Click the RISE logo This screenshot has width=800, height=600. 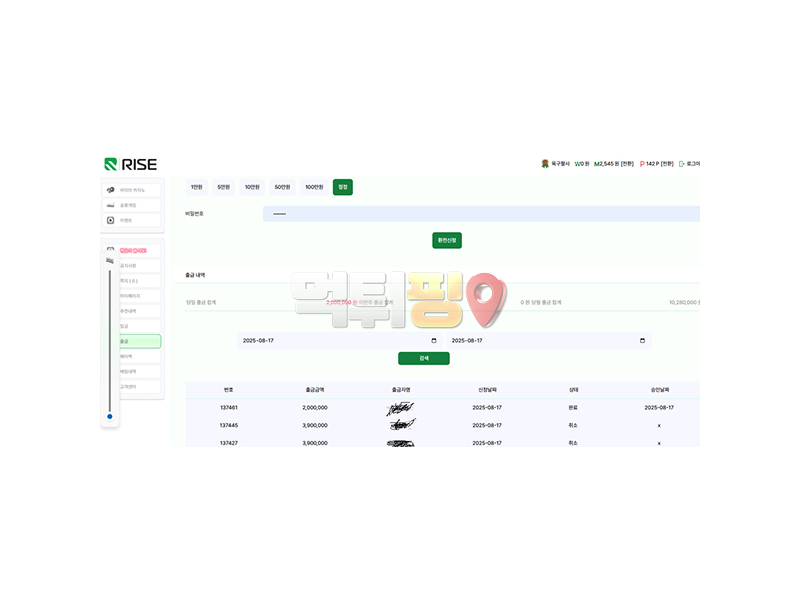tap(131, 164)
